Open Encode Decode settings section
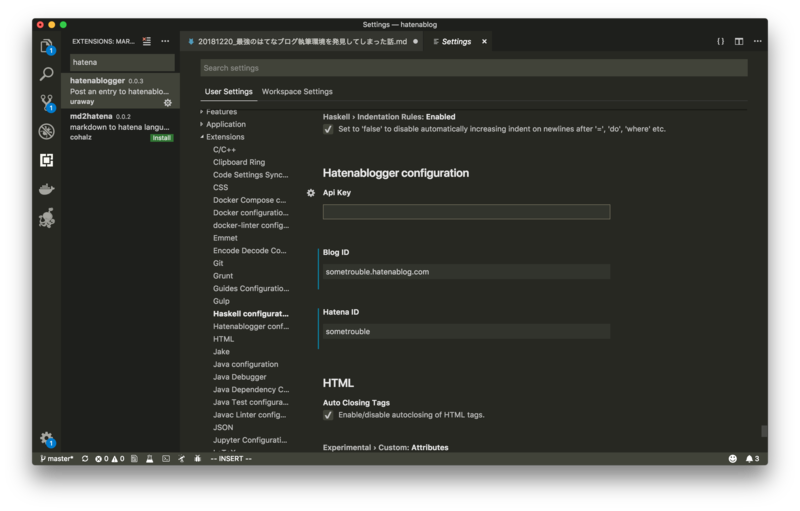Image resolution: width=800 pixels, height=511 pixels. pyautogui.click(x=249, y=250)
